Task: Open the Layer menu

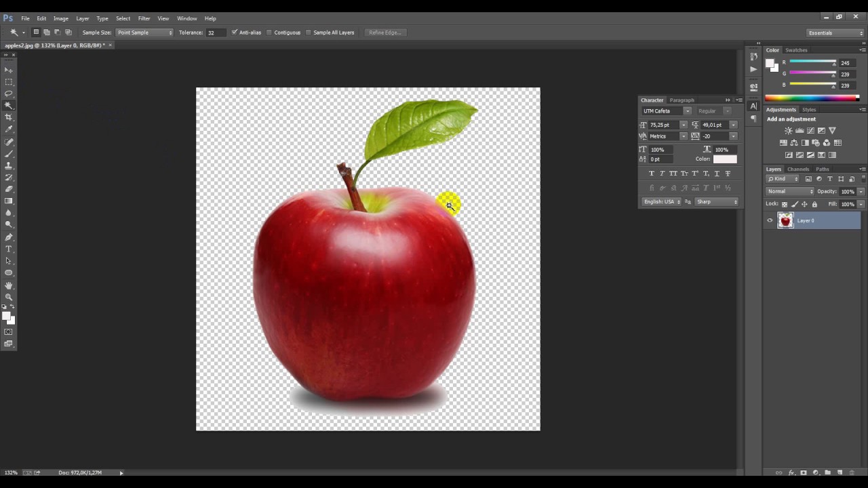Action: click(x=82, y=18)
